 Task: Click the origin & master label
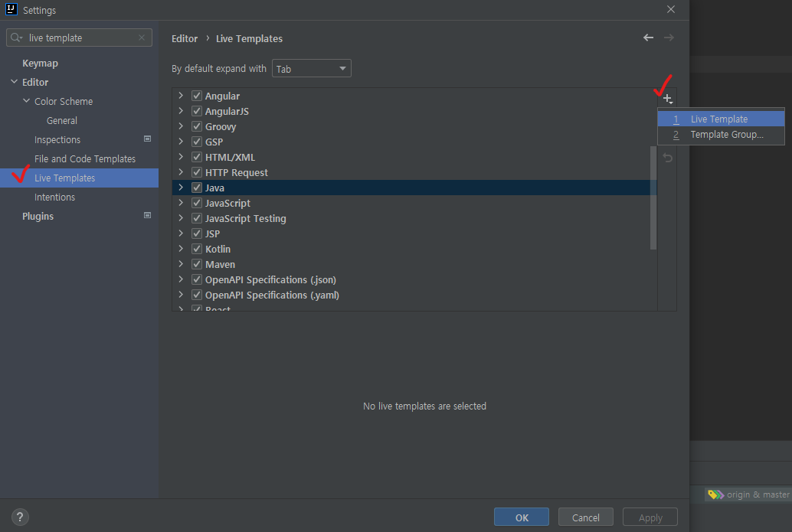(758, 494)
